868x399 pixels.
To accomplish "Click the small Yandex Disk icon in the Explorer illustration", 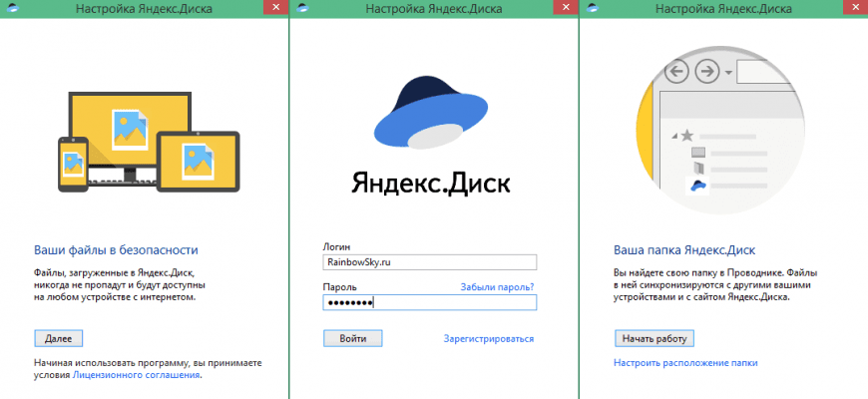I will (x=698, y=186).
